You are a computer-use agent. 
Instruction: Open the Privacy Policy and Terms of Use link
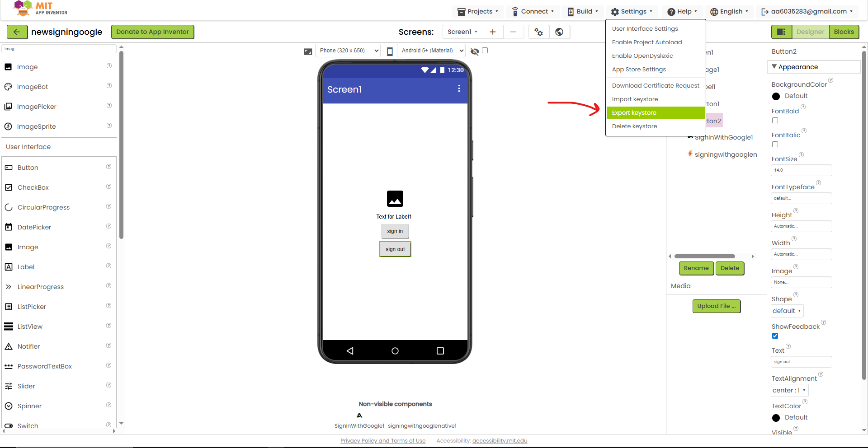383,441
